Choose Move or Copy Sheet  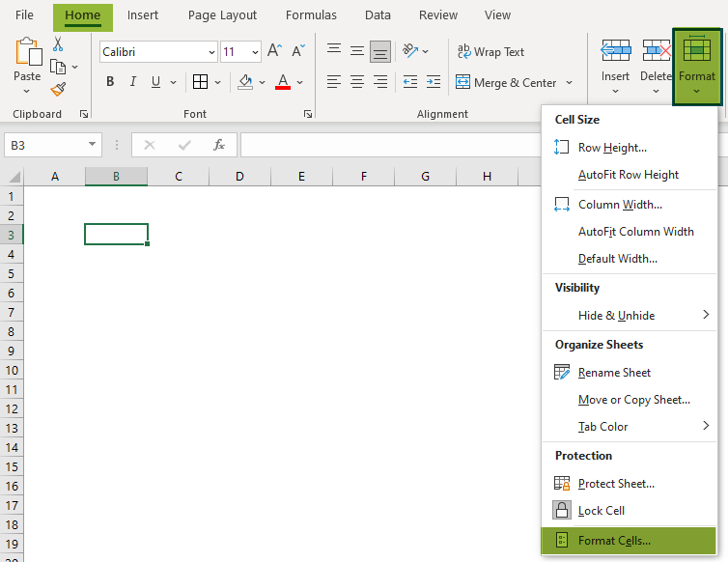point(630,400)
